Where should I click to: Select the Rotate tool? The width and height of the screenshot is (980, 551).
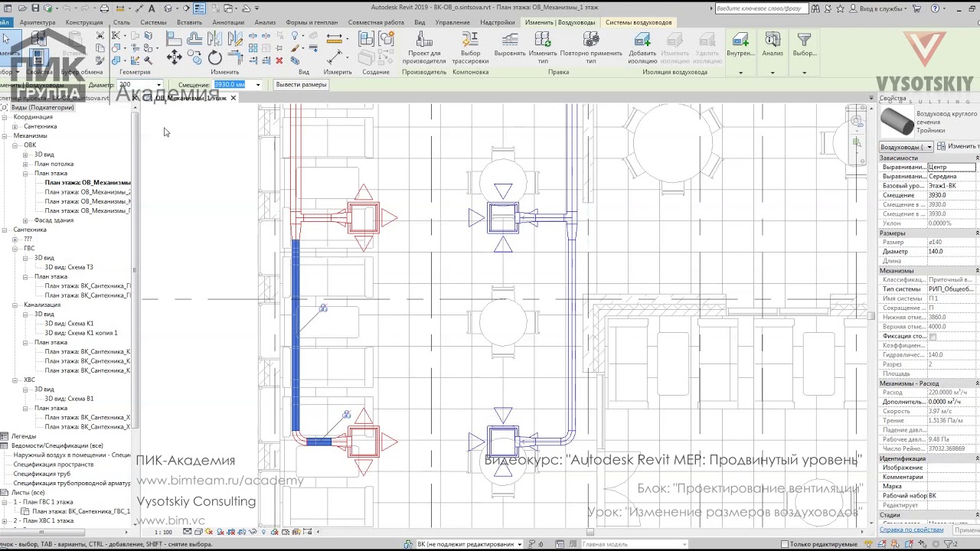click(x=215, y=57)
